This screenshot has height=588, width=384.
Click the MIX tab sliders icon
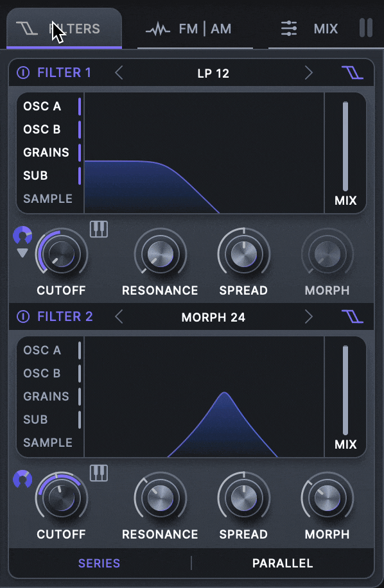289,28
